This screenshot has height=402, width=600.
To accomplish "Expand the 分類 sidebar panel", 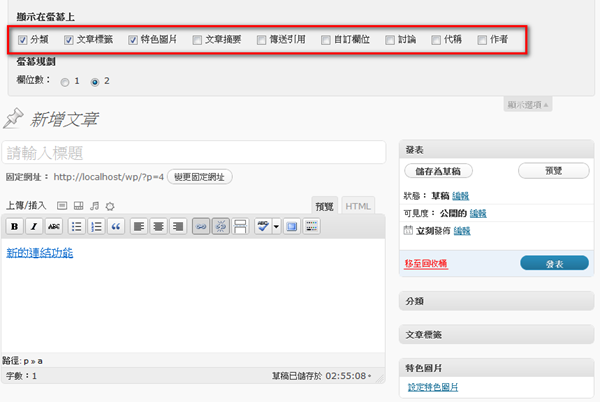I will pos(496,301).
